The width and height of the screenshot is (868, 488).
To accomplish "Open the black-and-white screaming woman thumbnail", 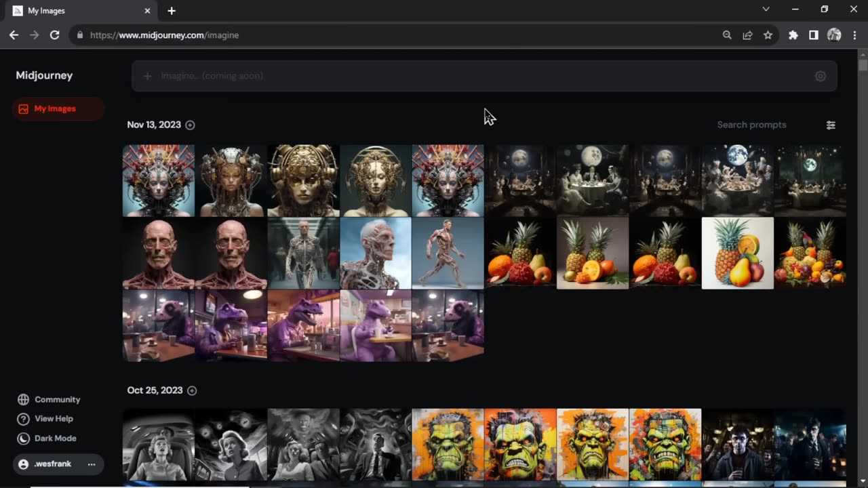I will coord(159,445).
